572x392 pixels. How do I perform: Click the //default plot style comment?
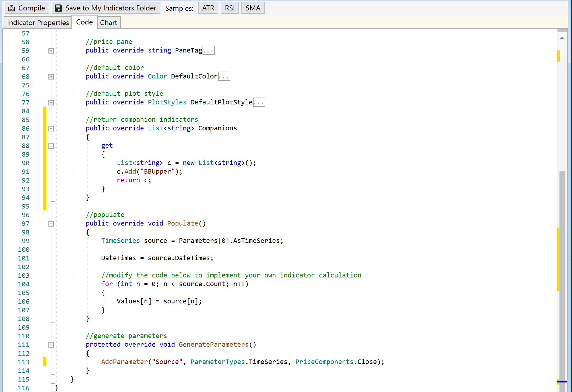point(124,94)
